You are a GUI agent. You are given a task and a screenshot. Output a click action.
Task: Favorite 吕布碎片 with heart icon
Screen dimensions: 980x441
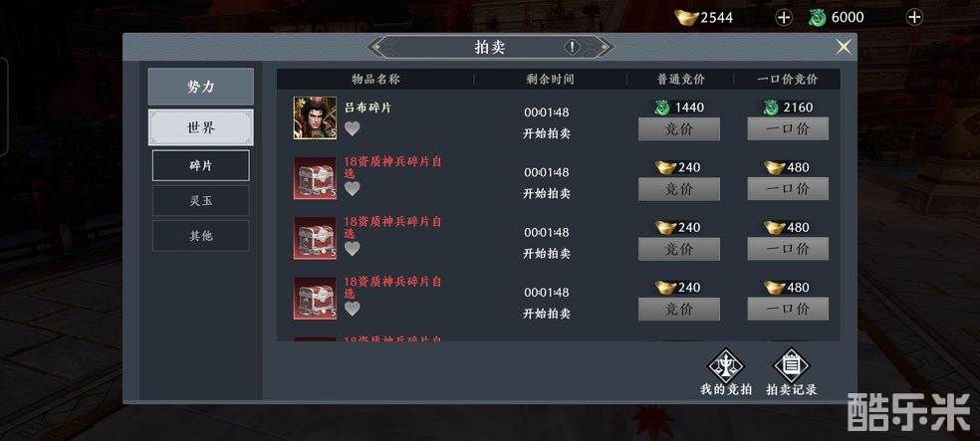(x=353, y=128)
